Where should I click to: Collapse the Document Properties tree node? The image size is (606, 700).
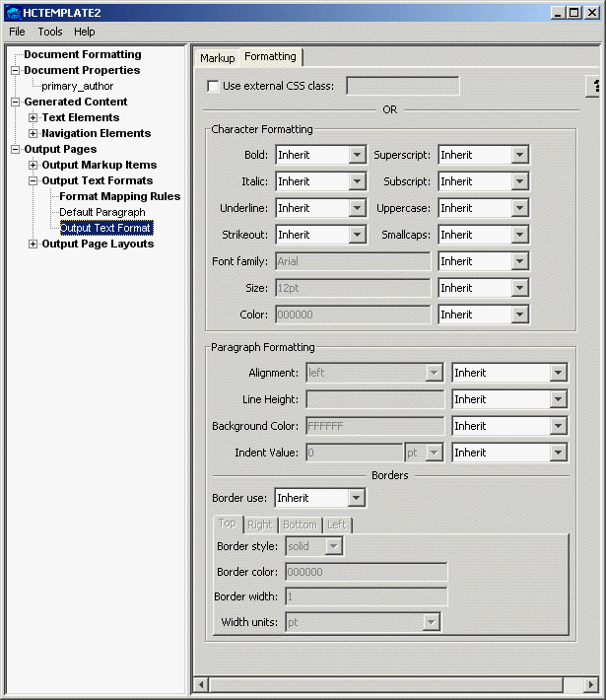tap(16, 71)
